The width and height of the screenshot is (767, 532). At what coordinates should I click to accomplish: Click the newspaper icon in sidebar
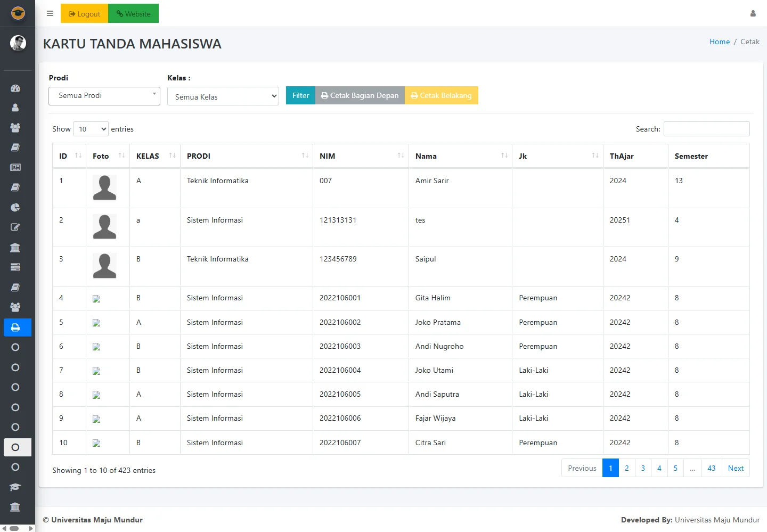(15, 167)
